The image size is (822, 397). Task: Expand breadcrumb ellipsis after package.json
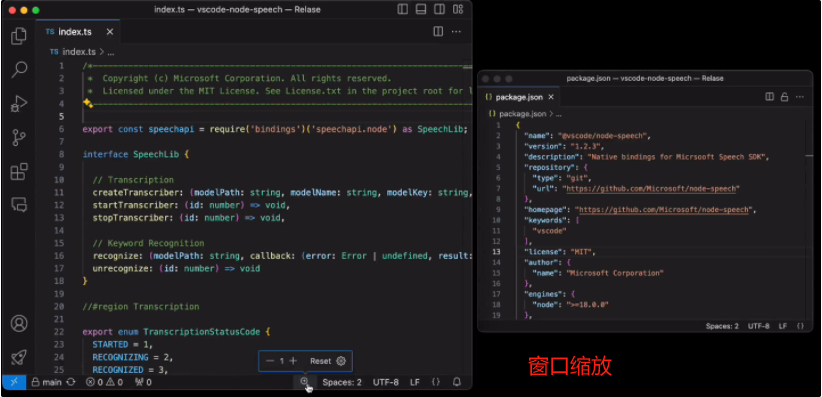pyautogui.click(x=558, y=114)
